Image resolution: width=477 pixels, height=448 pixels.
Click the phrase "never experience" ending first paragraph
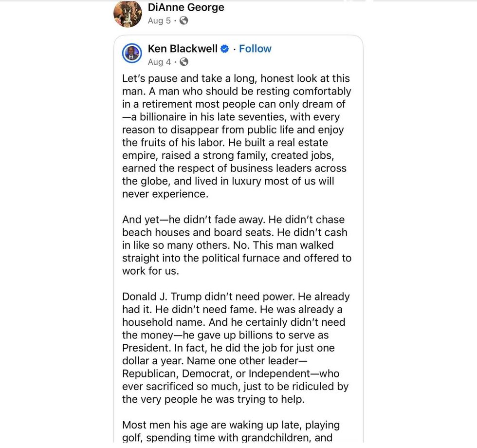[165, 194]
